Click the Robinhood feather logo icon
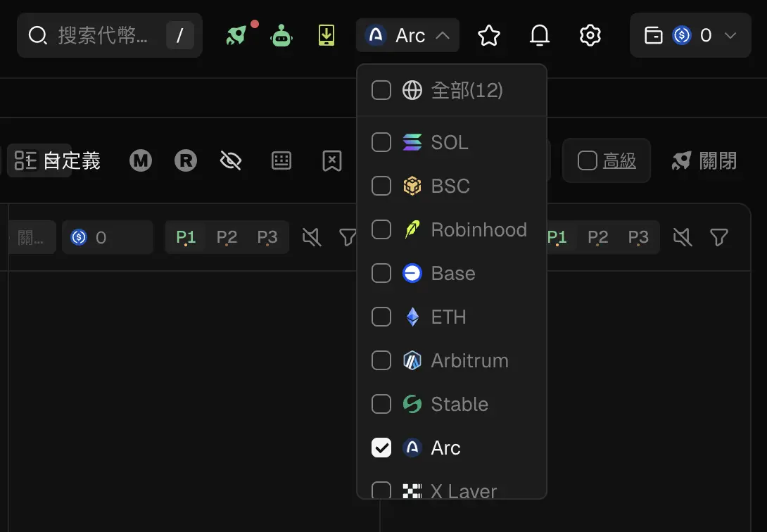The width and height of the screenshot is (767, 532). (x=412, y=229)
